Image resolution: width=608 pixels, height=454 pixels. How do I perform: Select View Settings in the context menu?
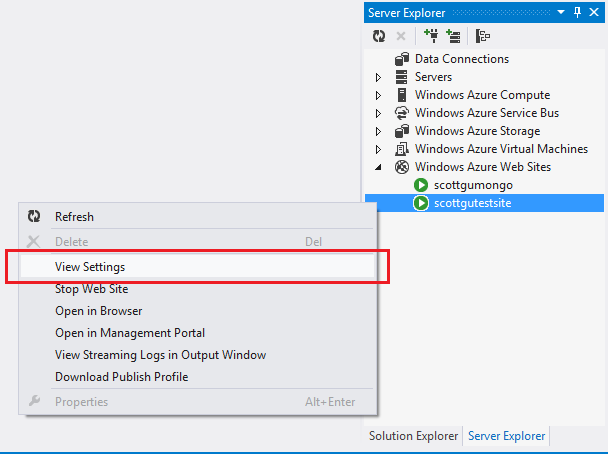197,266
